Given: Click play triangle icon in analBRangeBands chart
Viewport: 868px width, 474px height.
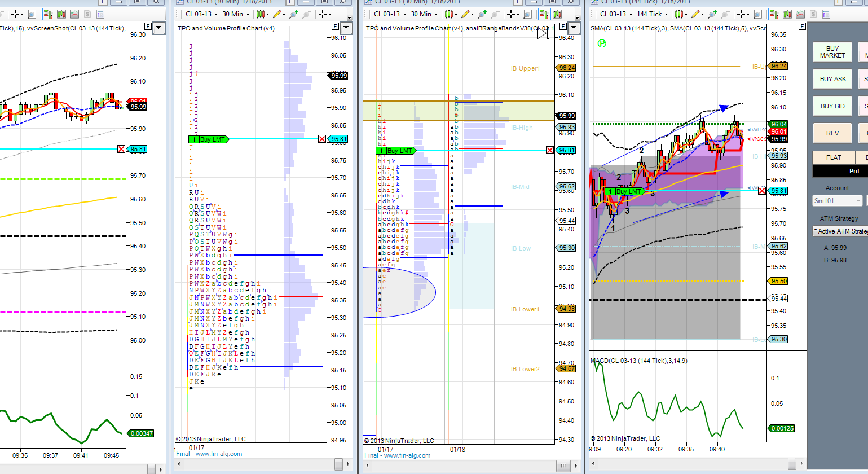Looking at the screenshot, I should [x=543, y=33].
